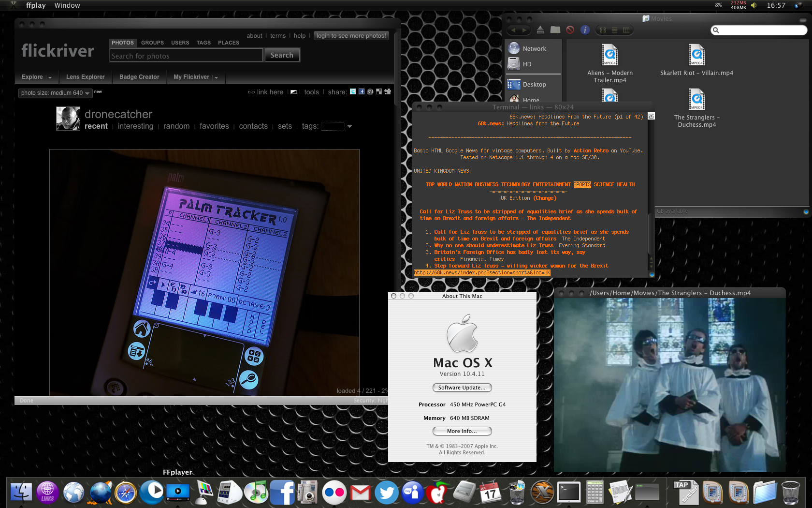
Task: Click the flickriver Search button
Action: [x=282, y=55]
